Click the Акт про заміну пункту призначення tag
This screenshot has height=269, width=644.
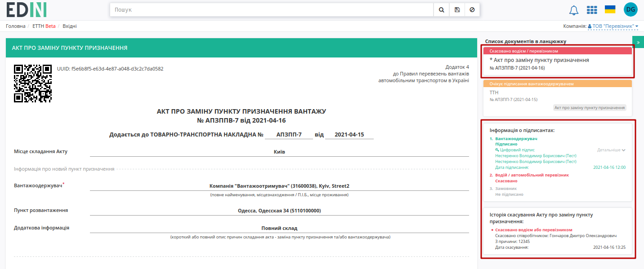[590, 108]
